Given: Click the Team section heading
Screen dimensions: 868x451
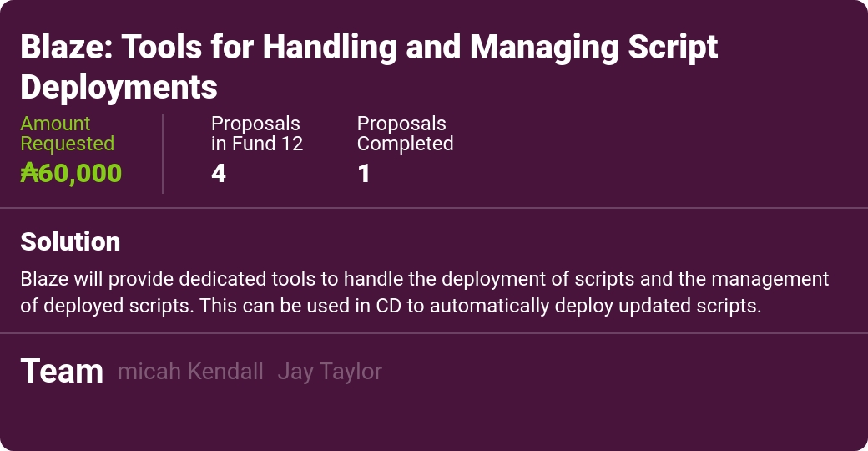Looking at the screenshot, I should (62, 371).
